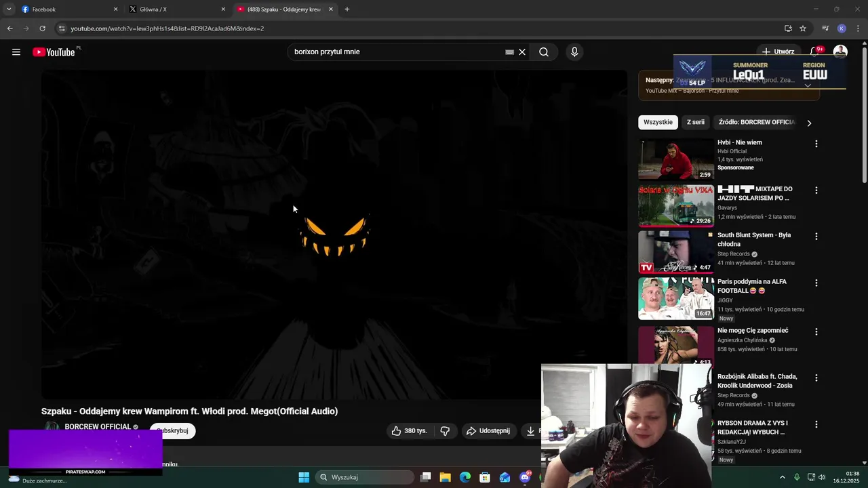This screenshot has height=488, width=868.
Task: Share the video via Udostępnij
Action: coord(488,431)
